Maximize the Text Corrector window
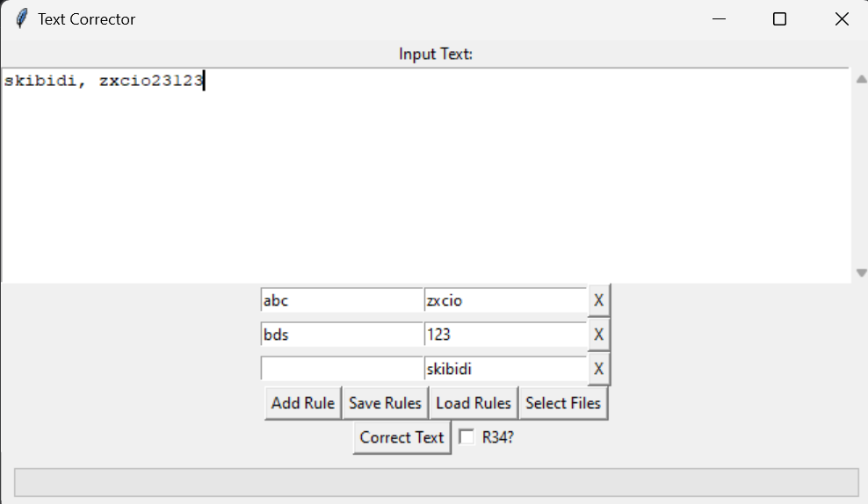This screenshot has height=504, width=868. coord(779,19)
